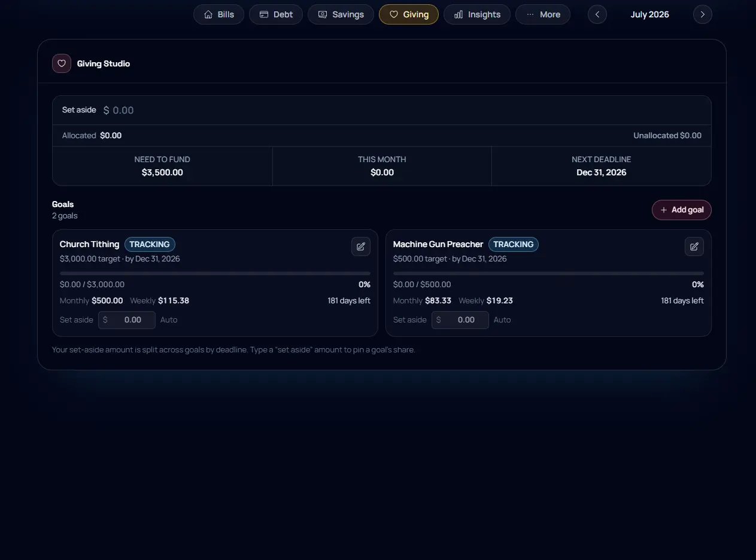Viewport: 756px width, 560px height.
Task: Click the July 2026 month label
Action: tap(650, 14)
